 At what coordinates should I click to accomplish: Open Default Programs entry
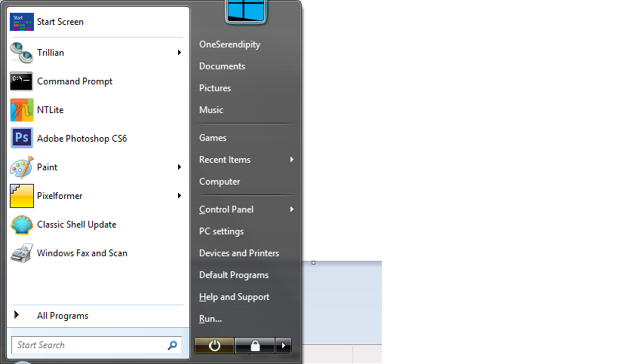(x=234, y=275)
